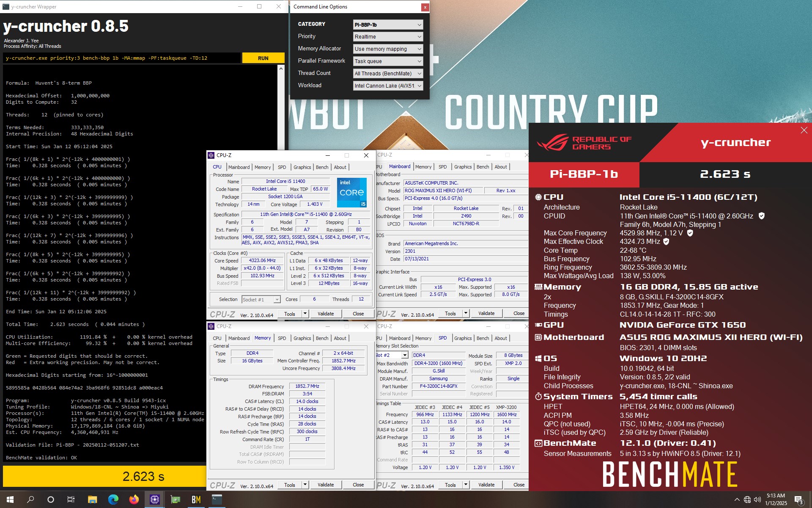Click Tools button in CPU-Z CPU window
Screen dimensions: 812x508
coord(290,314)
